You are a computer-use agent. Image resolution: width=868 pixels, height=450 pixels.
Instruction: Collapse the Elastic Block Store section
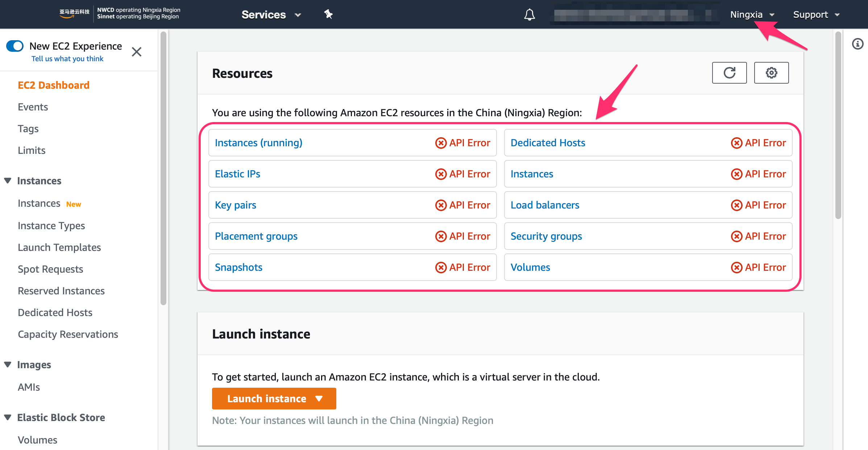click(x=8, y=417)
